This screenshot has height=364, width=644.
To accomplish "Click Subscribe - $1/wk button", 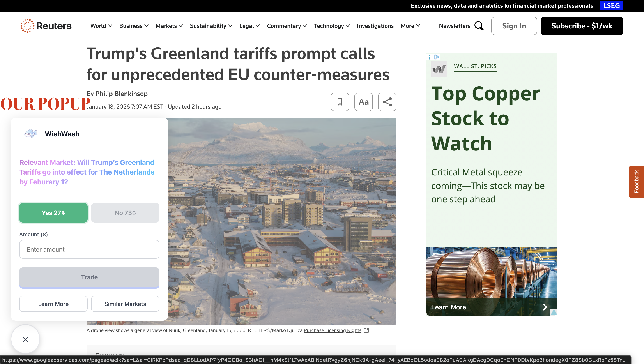I will tap(582, 26).
